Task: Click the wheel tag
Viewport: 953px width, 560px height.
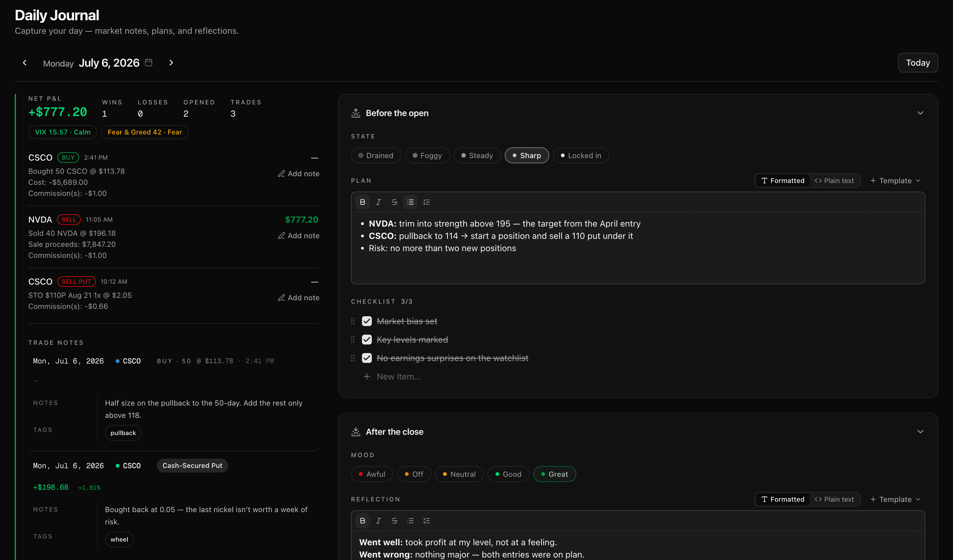Action: (119, 539)
